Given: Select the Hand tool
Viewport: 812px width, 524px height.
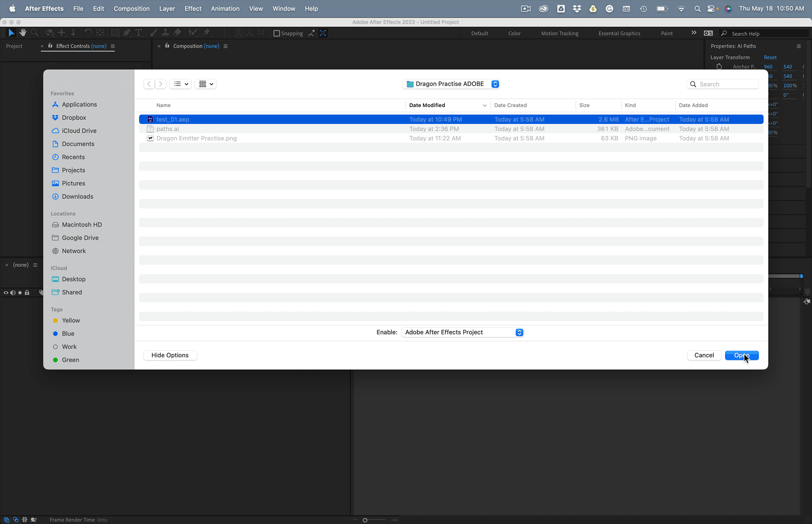Looking at the screenshot, I should tap(23, 33).
